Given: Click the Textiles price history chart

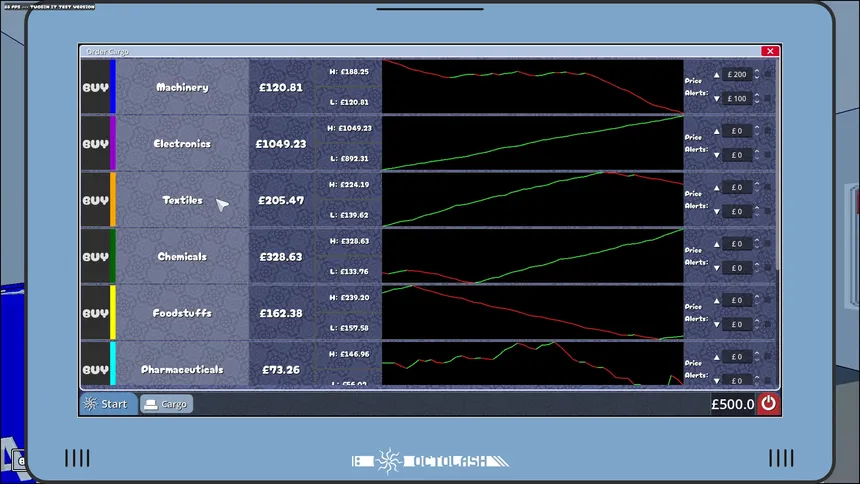Looking at the screenshot, I should pos(533,200).
